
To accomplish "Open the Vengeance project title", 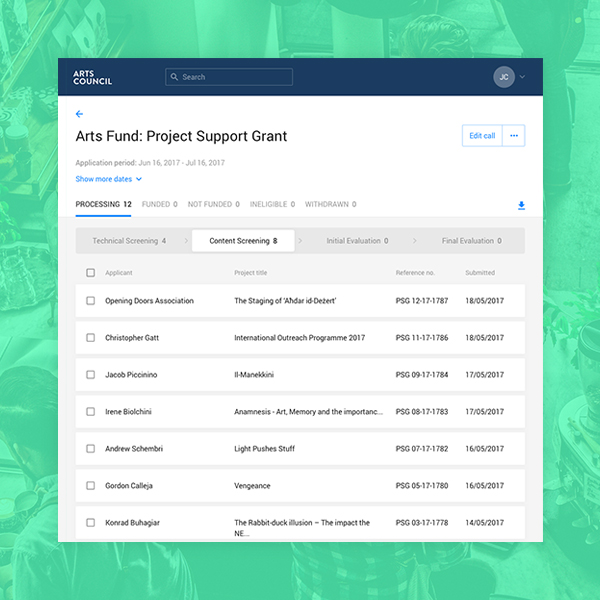I will click(x=252, y=486).
